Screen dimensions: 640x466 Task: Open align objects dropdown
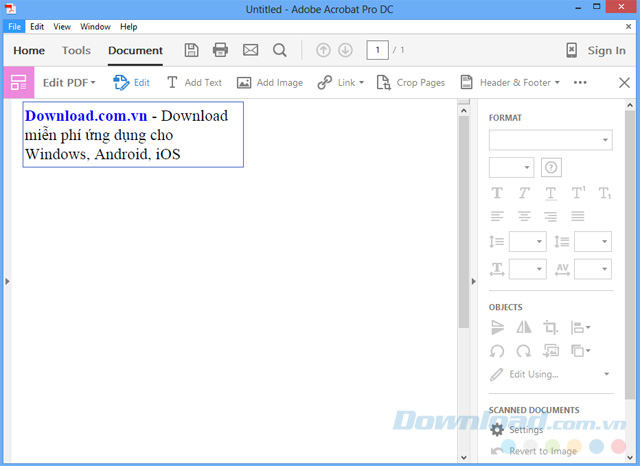(580, 327)
